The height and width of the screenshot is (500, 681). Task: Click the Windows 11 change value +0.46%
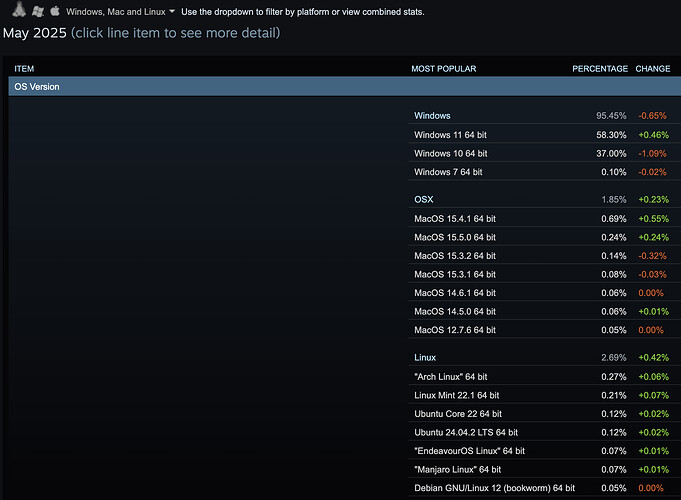click(x=654, y=135)
